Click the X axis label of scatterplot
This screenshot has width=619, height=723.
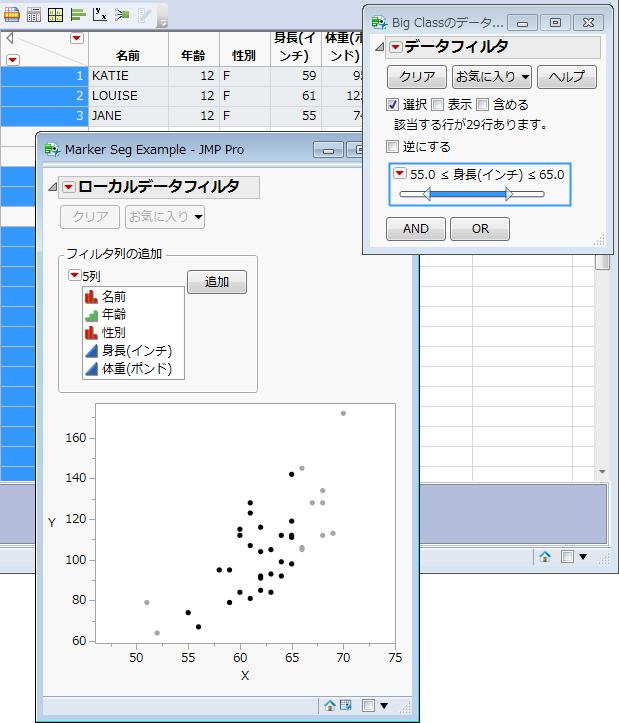(x=244, y=676)
